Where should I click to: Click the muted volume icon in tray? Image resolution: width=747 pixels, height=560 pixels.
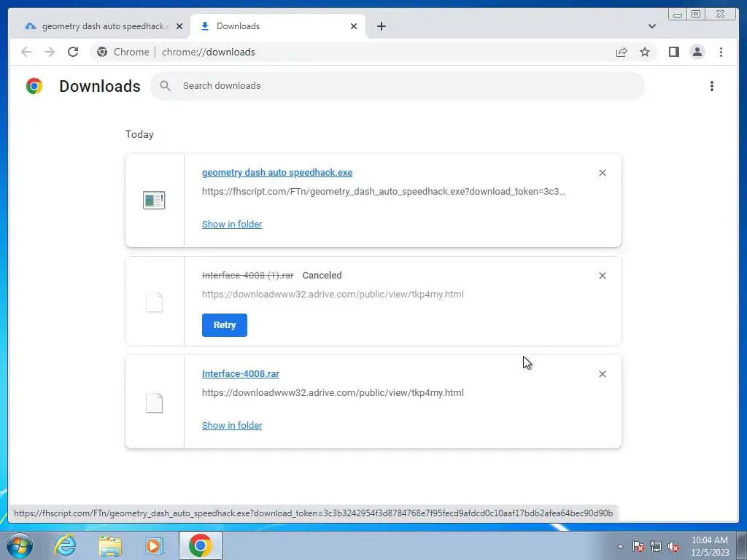(x=673, y=546)
